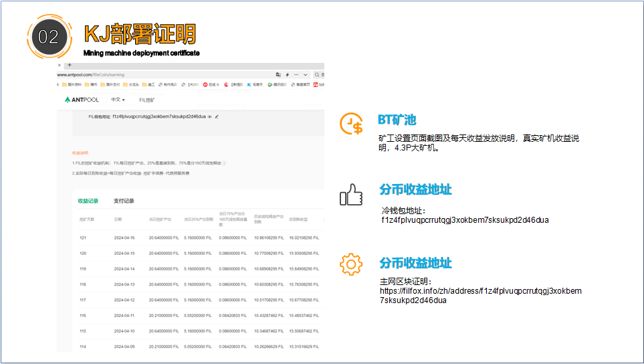The width and height of the screenshot is (644, 364).
Task: Switch to the 支付记录 tab
Action: click(124, 201)
